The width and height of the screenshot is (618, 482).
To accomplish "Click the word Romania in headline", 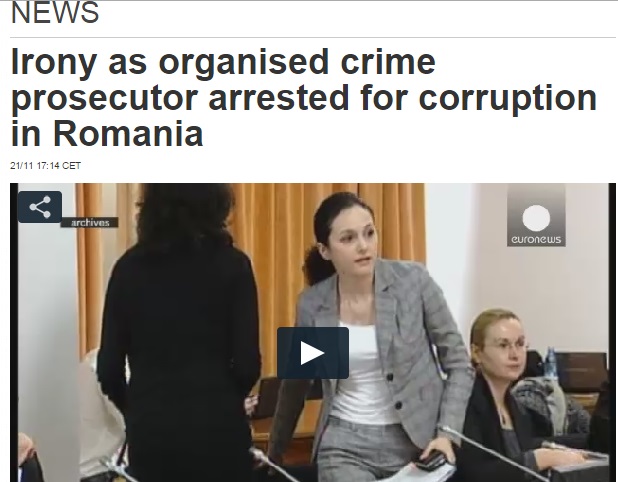I will [x=128, y=133].
